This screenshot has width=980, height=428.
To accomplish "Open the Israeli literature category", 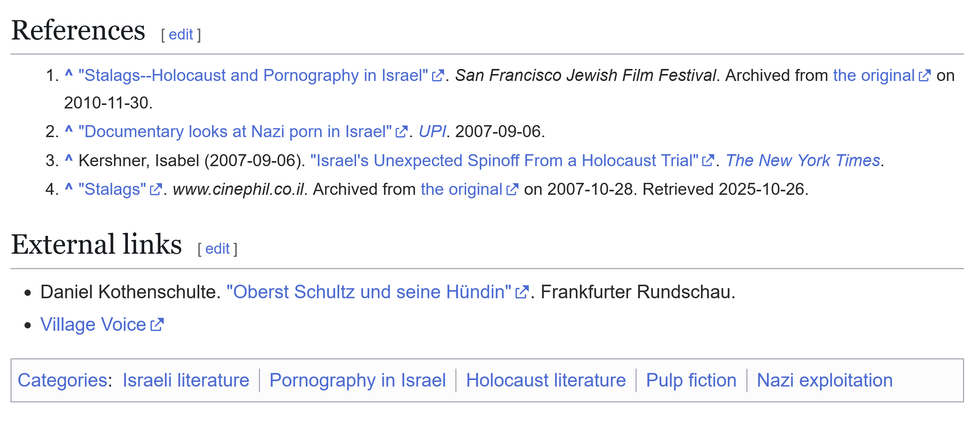I will pyautogui.click(x=186, y=380).
